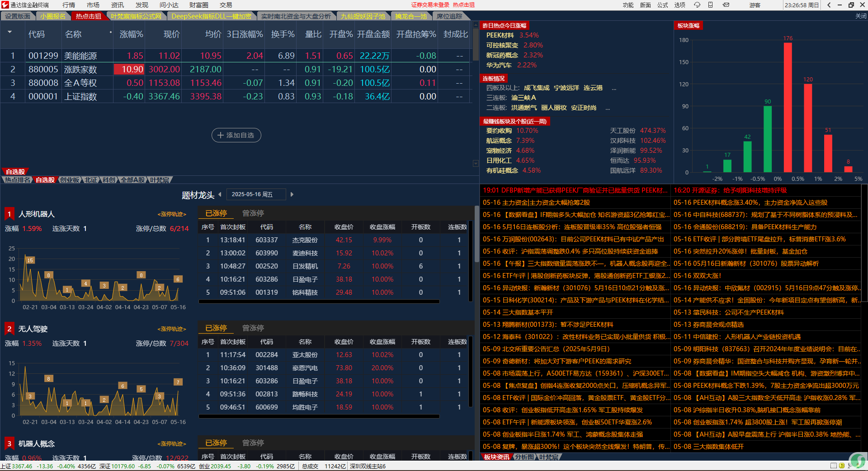
Task: Open the 问小达 menu
Action: click(169, 5)
